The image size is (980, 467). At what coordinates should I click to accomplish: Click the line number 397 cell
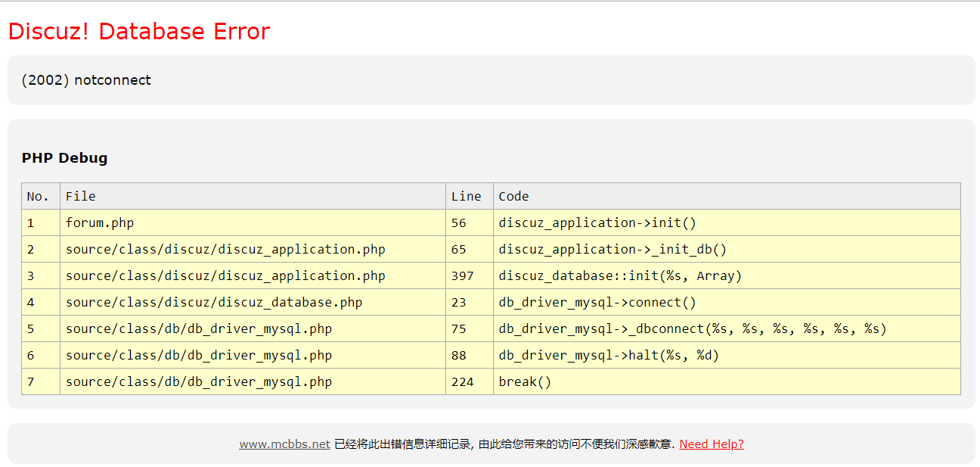pos(462,276)
